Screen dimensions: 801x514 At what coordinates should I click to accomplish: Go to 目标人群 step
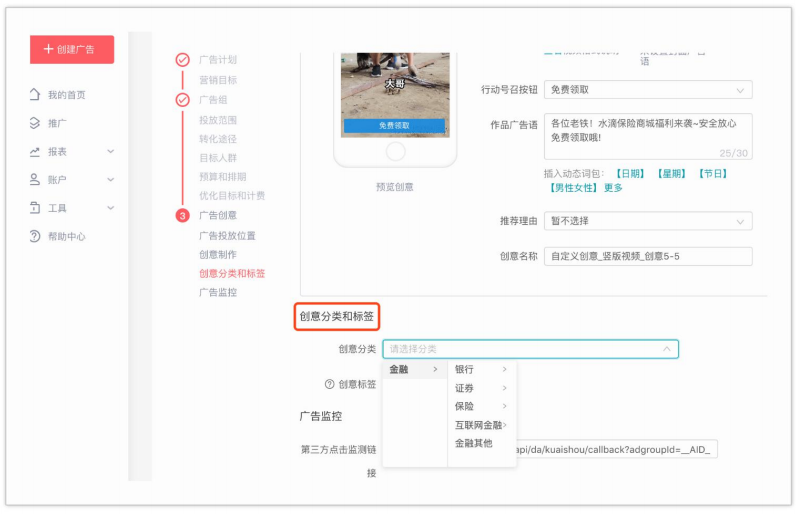[218, 158]
